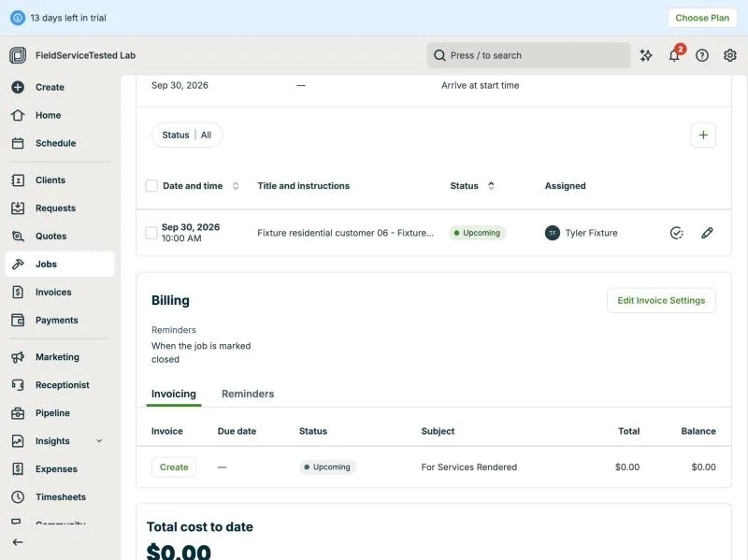Screen dimensions: 748x560
Task: Click Edit Invoice Settings button
Action: pos(661,300)
